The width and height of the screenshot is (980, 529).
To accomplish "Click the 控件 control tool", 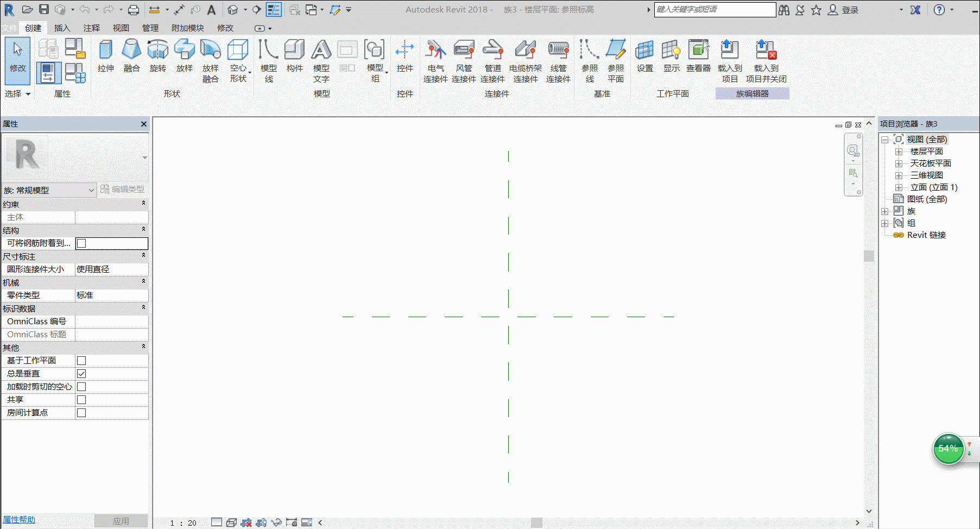I will [x=405, y=56].
